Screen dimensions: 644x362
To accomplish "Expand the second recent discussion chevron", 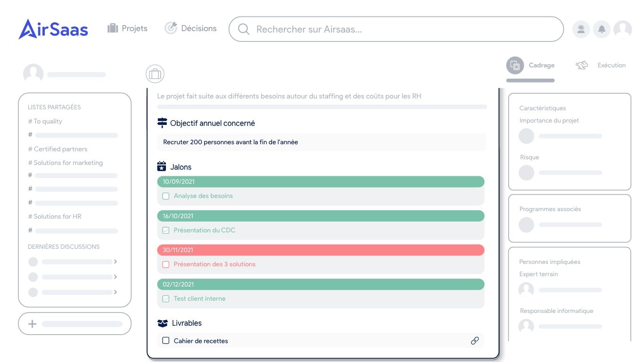I will (x=116, y=277).
